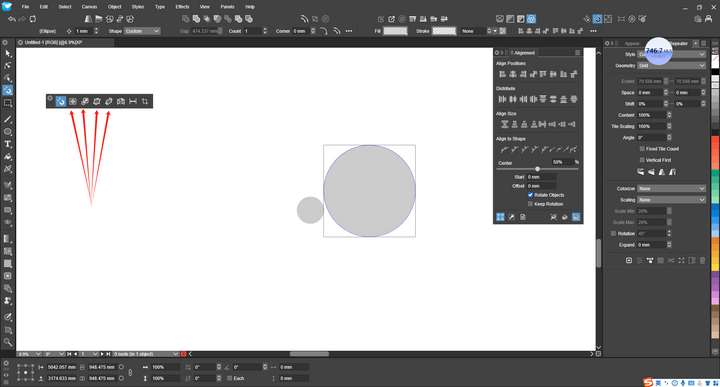Viewport: 720px width, 387px height.
Task: Select the arrow selection tool in left toolbar
Action: click(x=7, y=54)
